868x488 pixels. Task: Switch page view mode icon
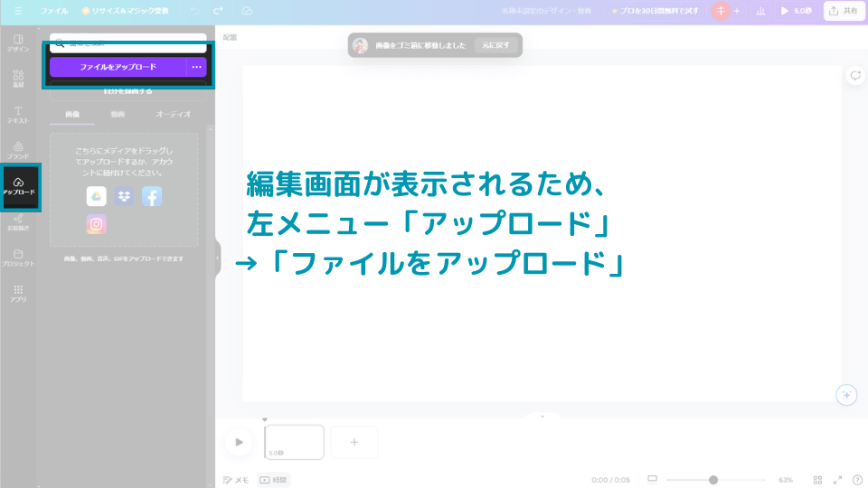(652, 479)
